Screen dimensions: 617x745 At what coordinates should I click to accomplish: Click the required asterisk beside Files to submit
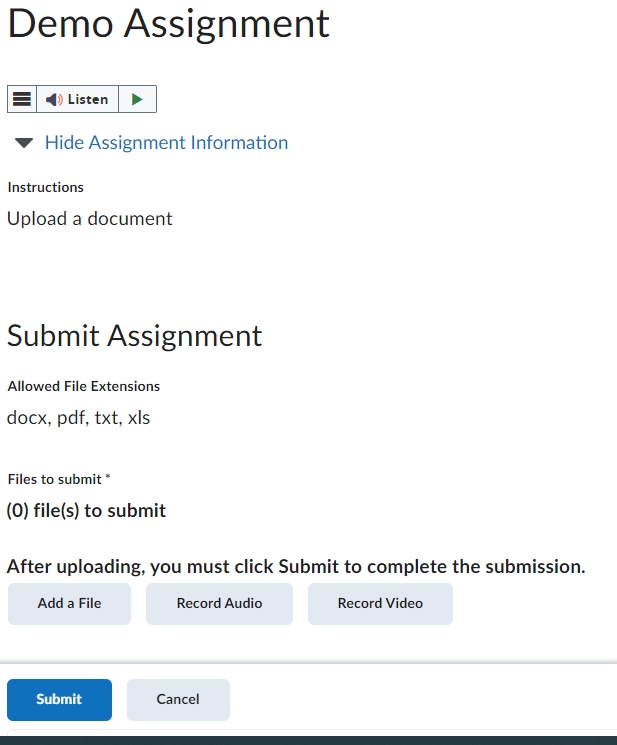pyautogui.click(x=108, y=479)
